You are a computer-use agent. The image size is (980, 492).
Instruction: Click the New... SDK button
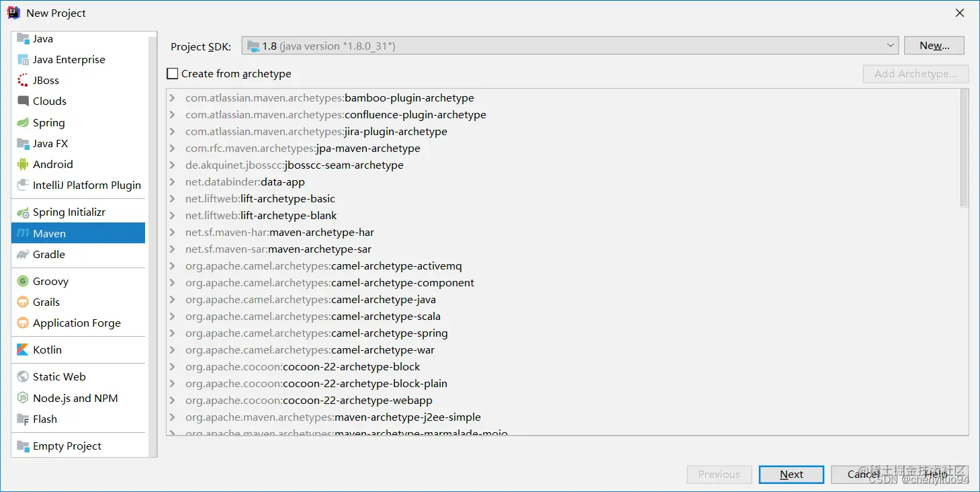(x=934, y=46)
